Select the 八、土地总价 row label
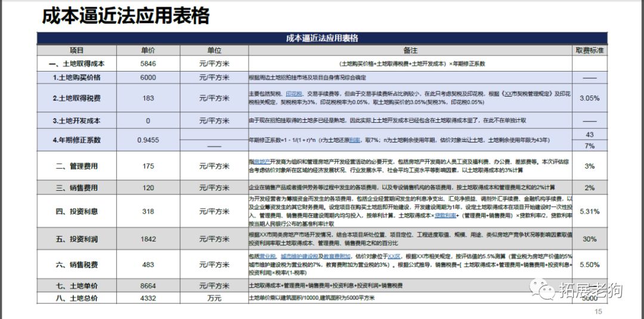The image size is (644, 319). tap(77, 298)
